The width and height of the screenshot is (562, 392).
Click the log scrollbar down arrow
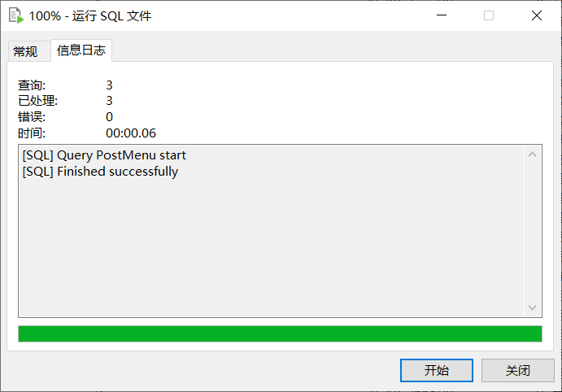532,307
